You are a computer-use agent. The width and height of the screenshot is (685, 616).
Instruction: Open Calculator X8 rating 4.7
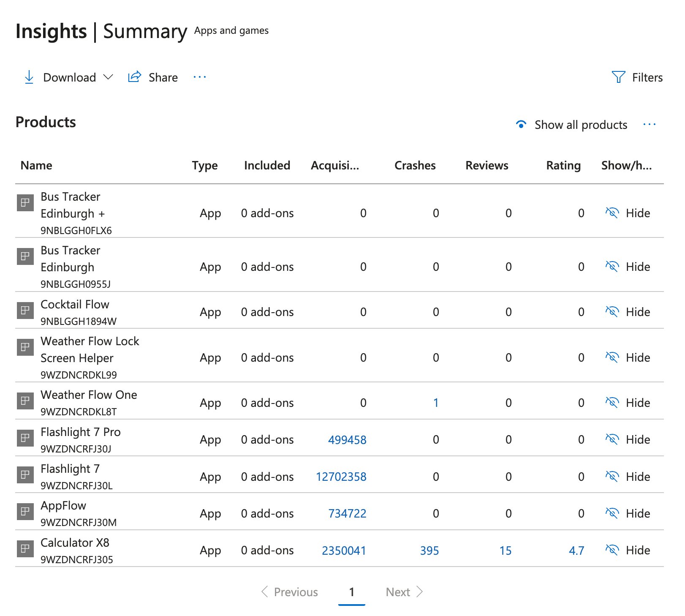pyautogui.click(x=576, y=551)
